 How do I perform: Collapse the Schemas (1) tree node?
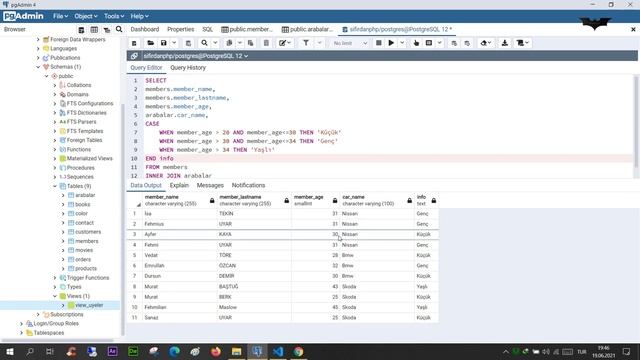tap(38, 67)
